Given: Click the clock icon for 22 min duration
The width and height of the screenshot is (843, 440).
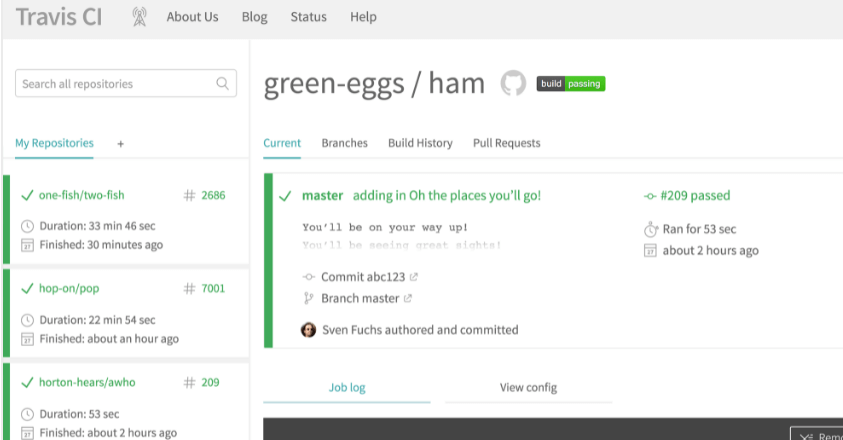Looking at the screenshot, I should coord(27,321).
